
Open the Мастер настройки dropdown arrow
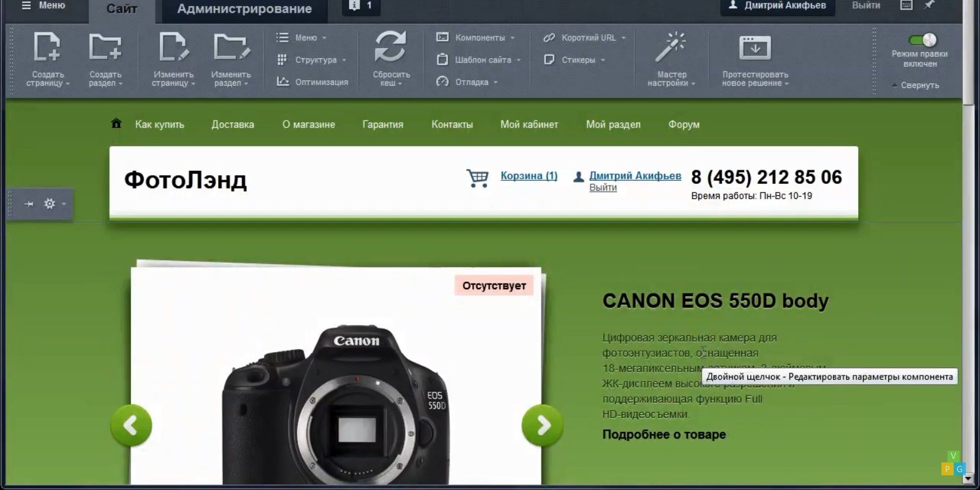(x=693, y=84)
